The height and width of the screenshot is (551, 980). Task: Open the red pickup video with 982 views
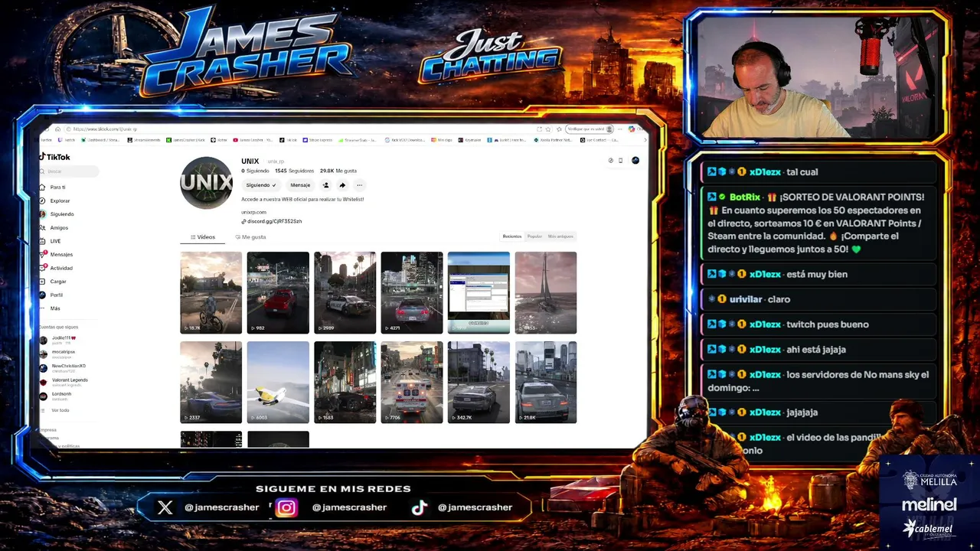pos(278,292)
